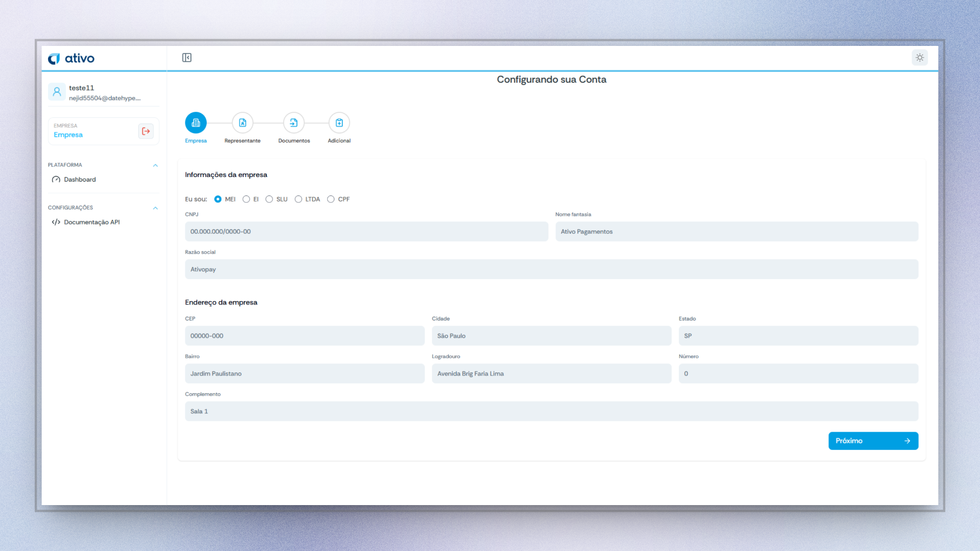This screenshot has width=980, height=551.
Task: Open the Representante step icon
Action: click(x=242, y=123)
